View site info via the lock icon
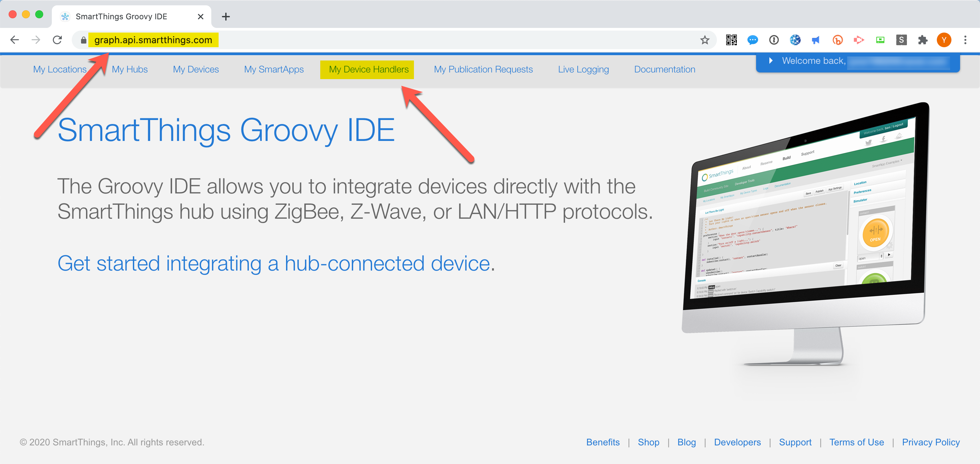 coord(84,40)
